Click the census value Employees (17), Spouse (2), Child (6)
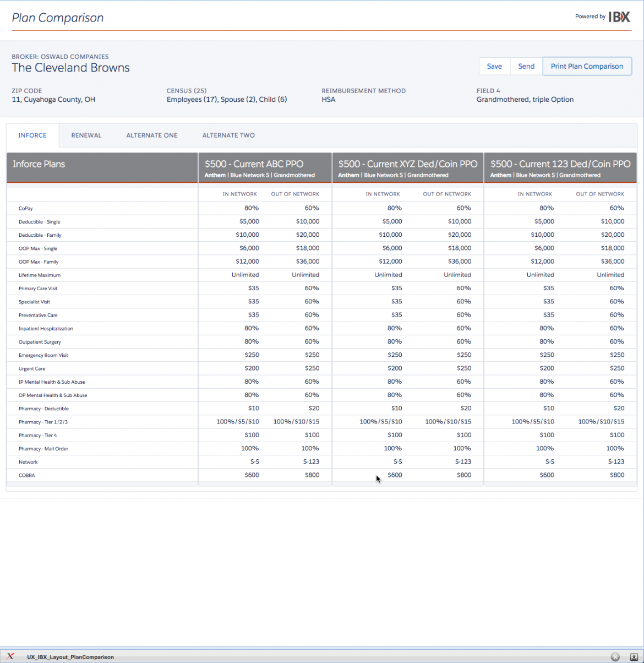This screenshot has width=644, height=663. [227, 100]
